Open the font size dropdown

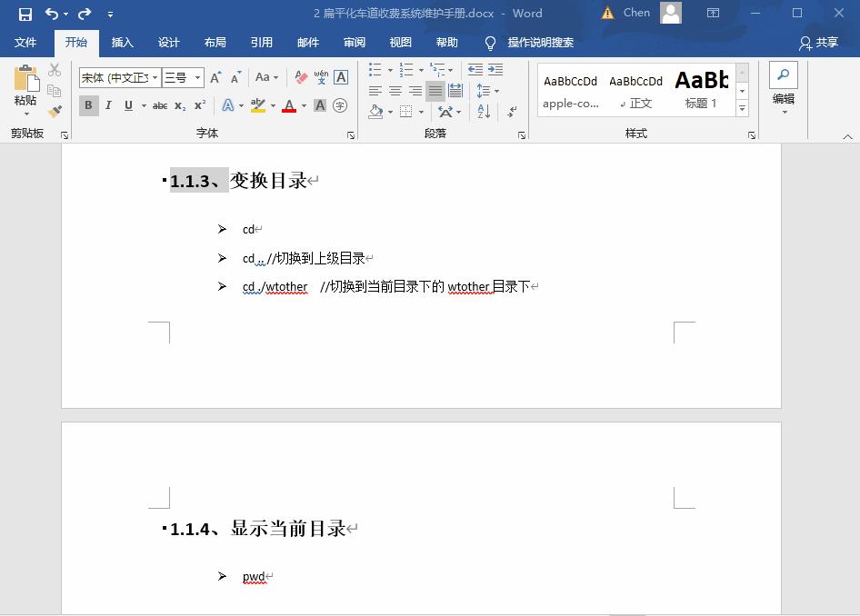click(x=197, y=78)
